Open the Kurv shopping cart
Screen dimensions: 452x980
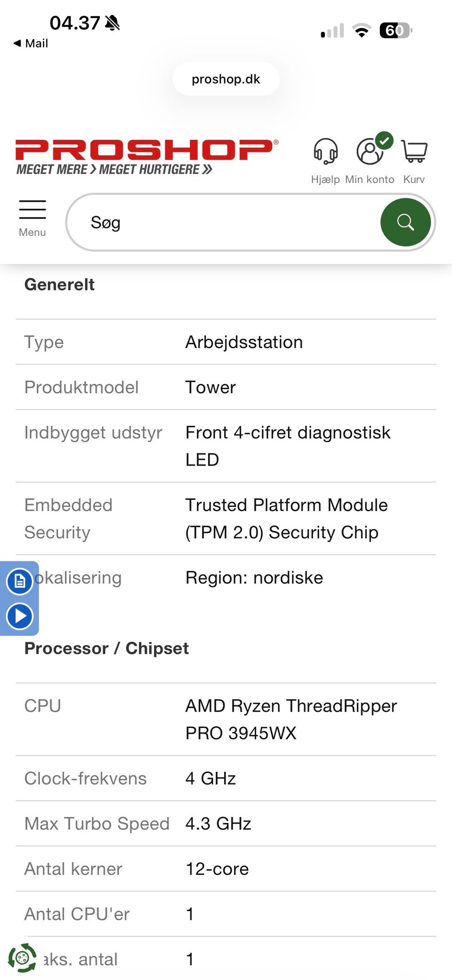pos(414,152)
